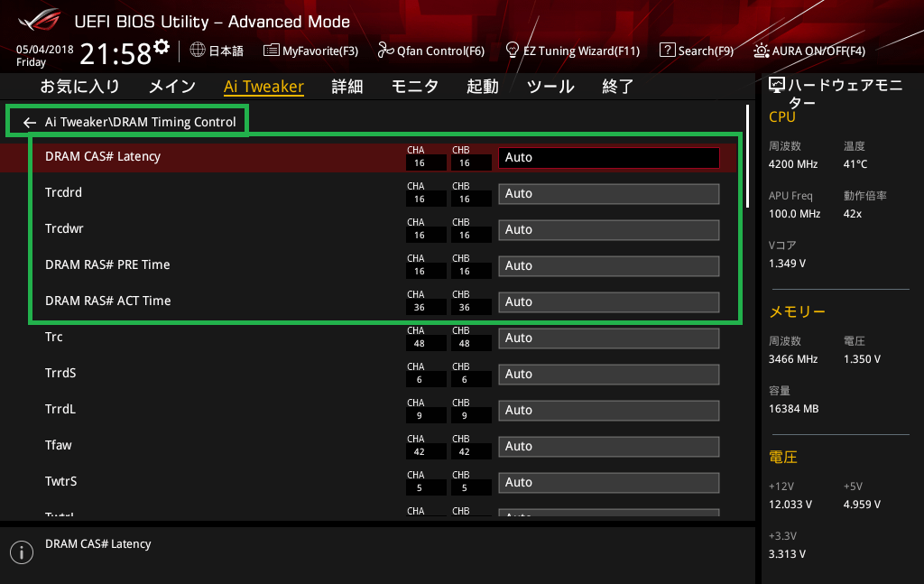Open the お気に入り tab
The image size is (924, 584).
pos(80,87)
